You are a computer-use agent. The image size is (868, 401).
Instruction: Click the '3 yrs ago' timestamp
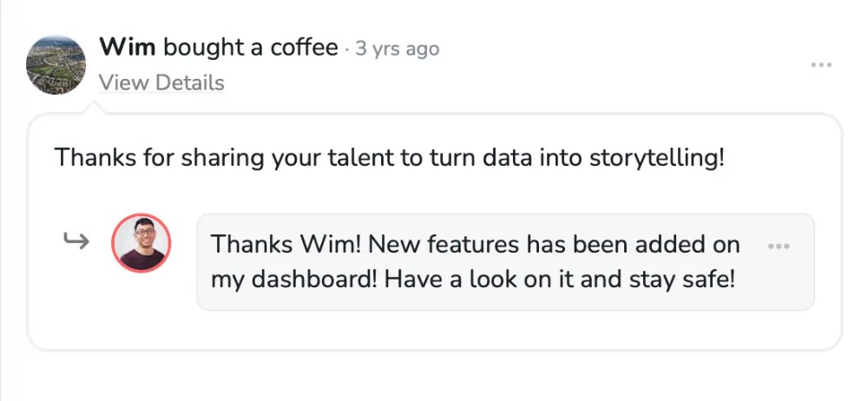tap(398, 49)
